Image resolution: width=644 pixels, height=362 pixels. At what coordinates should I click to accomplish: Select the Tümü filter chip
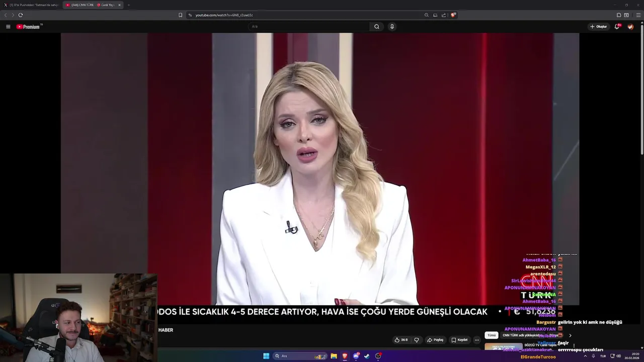[492, 335]
